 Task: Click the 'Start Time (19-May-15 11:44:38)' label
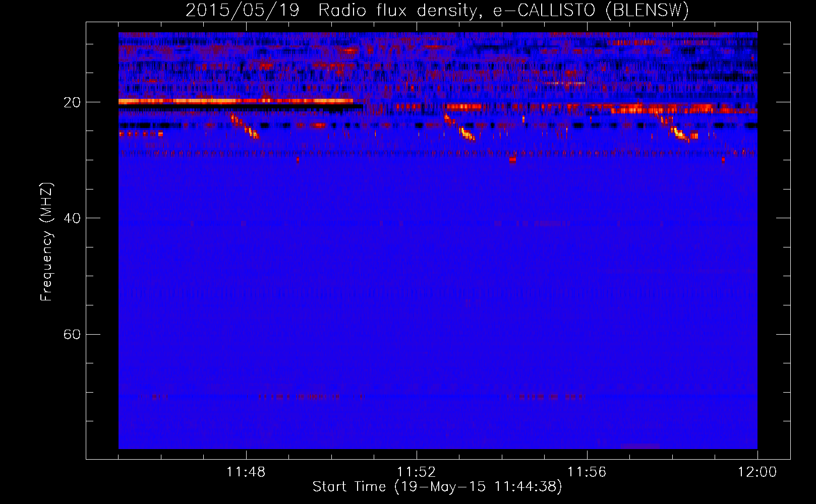(437, 487)
